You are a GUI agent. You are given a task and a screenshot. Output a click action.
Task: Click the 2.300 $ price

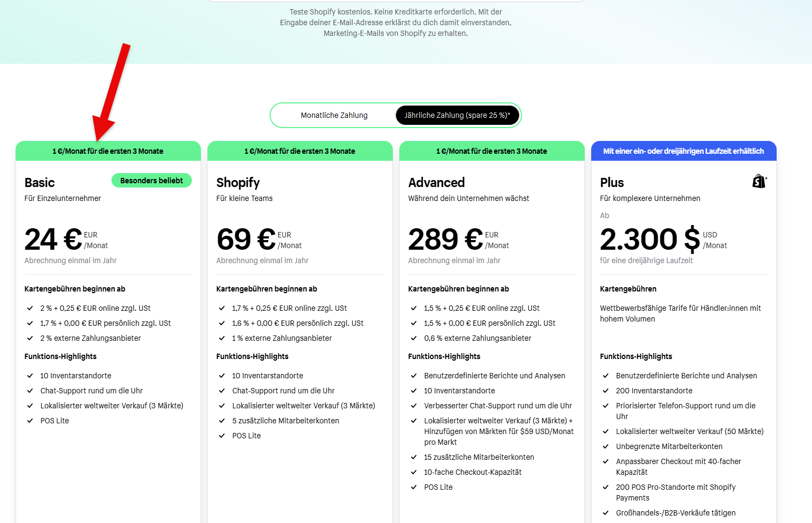point(650,239)
